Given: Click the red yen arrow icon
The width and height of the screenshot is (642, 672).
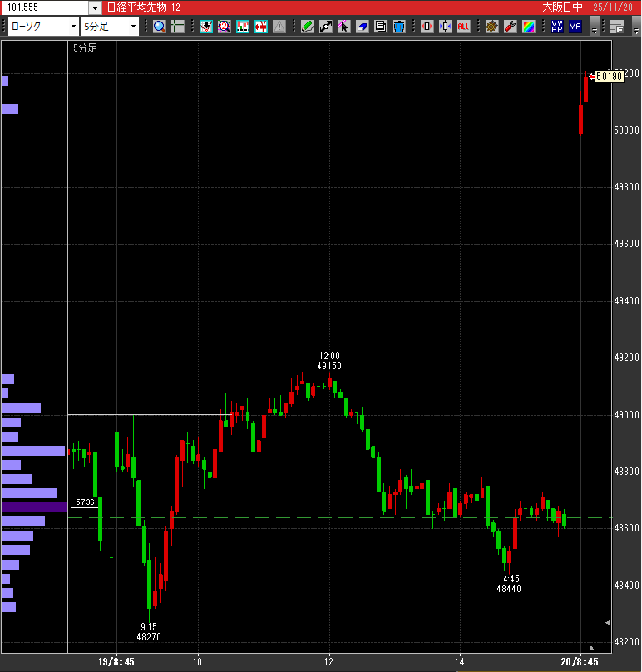Looking at the screenshot, I should (260, 27).
